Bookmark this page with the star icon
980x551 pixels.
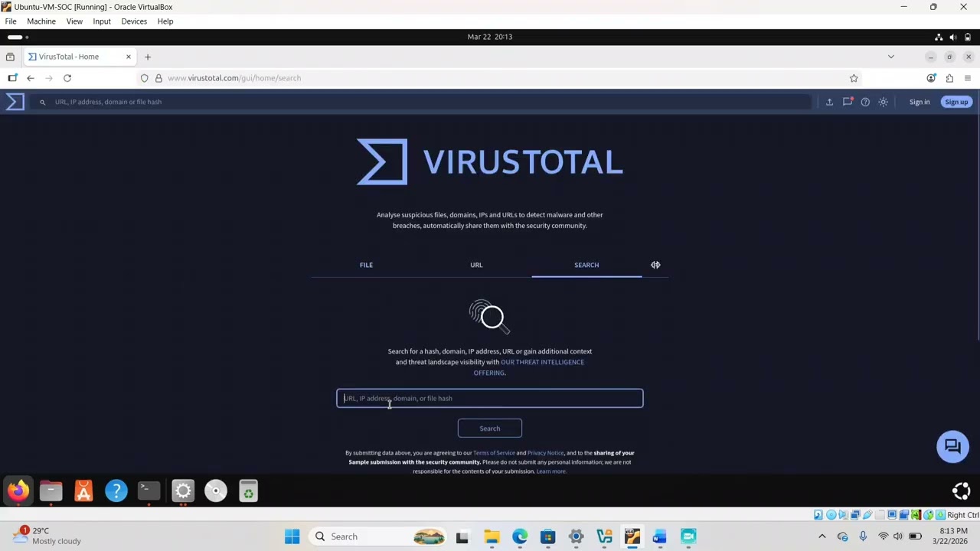coord(854,78)
